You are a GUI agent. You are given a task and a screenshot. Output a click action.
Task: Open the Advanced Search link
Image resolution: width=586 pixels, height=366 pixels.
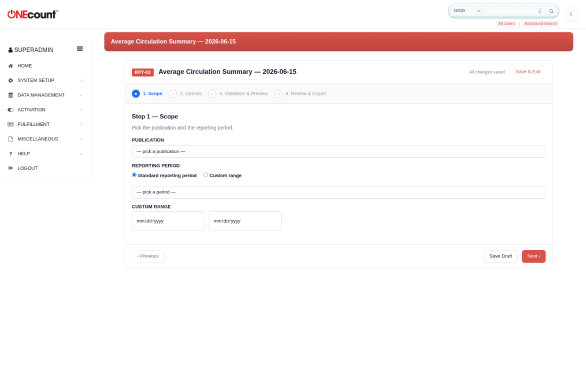[x=540, y=24]
